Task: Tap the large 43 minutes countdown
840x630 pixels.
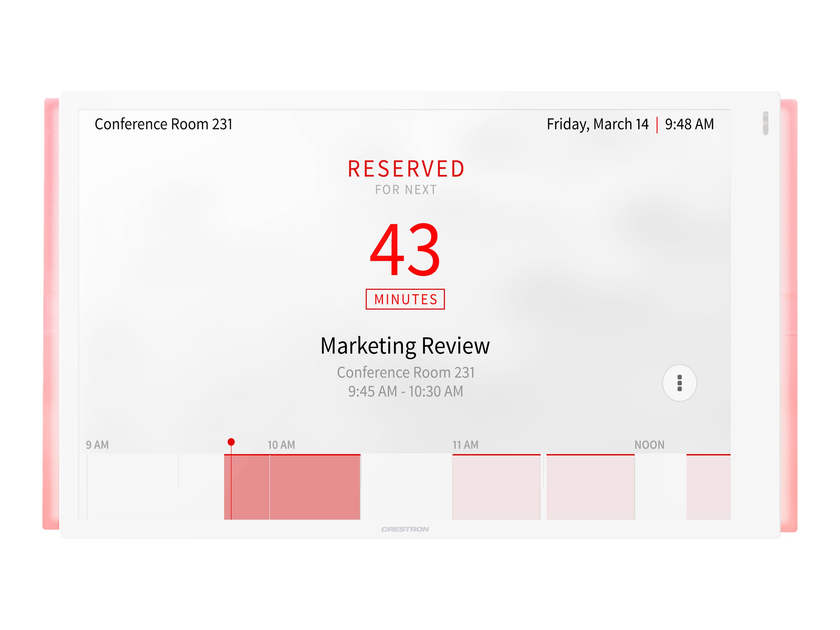Action: (x=405, y=250)
